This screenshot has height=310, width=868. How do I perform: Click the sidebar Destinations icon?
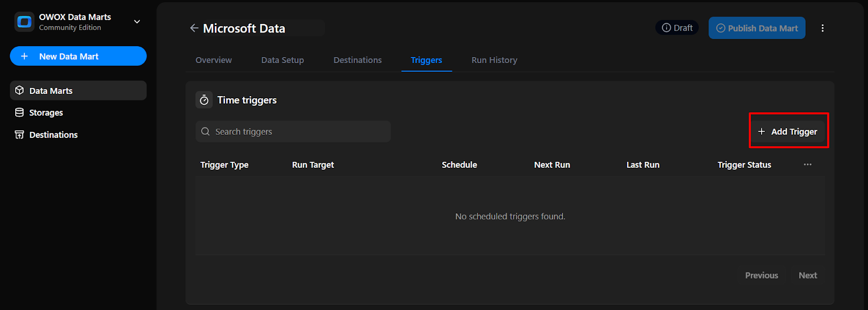coord(20,135)
